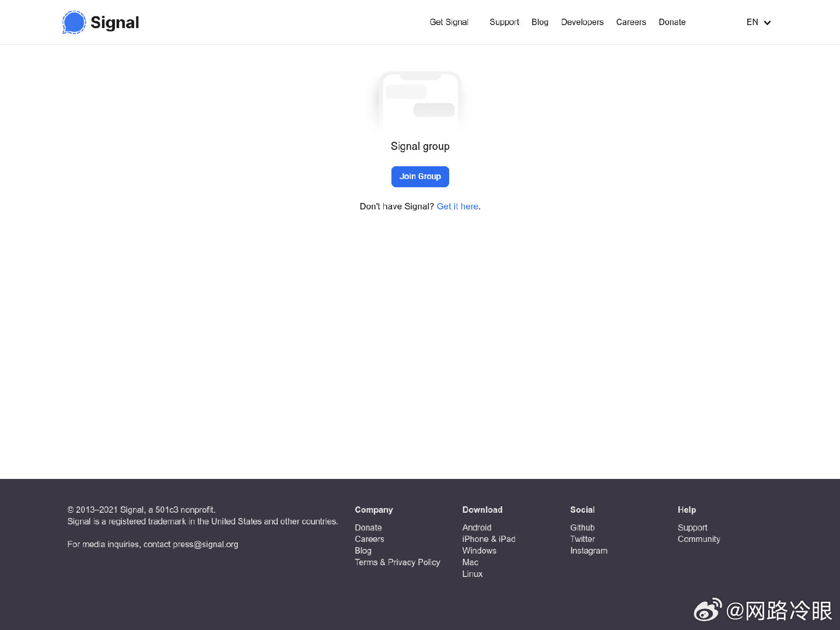The width and height of the screenshot is (840, 630).
Task: Follow the 'Get it here' link
Action: click(x=457, y=206)
